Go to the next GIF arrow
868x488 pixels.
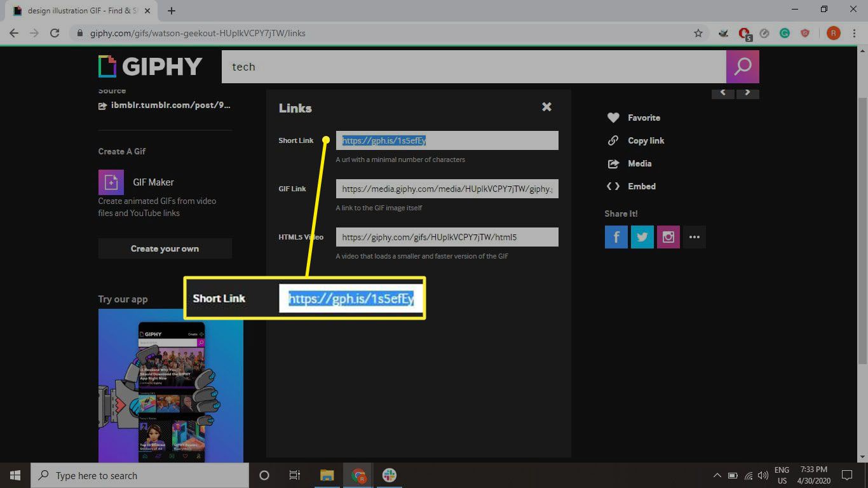click(x=748, y=93)
